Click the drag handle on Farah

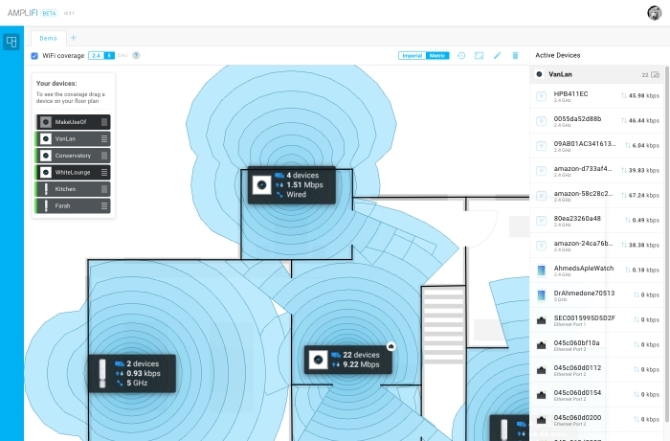104,206
